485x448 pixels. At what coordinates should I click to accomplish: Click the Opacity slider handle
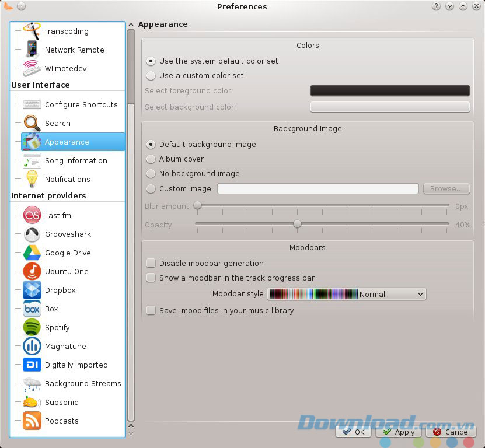coord(298,224)
